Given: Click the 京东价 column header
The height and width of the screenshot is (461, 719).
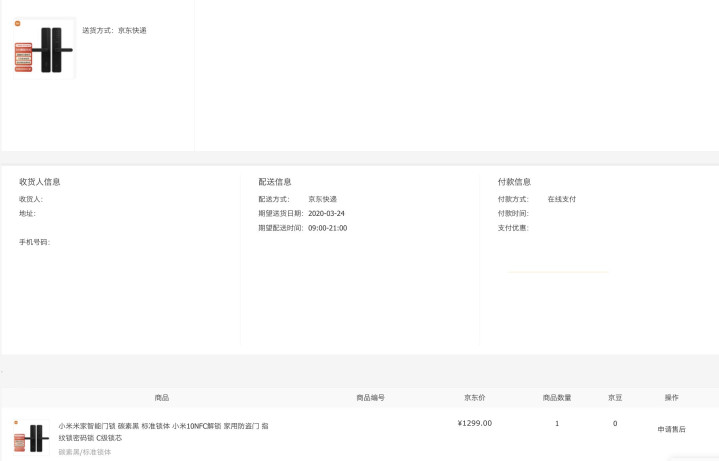Looking at the screenshot, I should pos(475,398).
